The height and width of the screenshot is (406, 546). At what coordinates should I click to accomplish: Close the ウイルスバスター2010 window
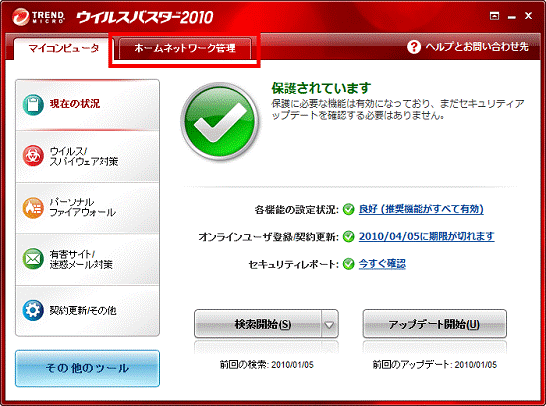click(x=529, y=16)
